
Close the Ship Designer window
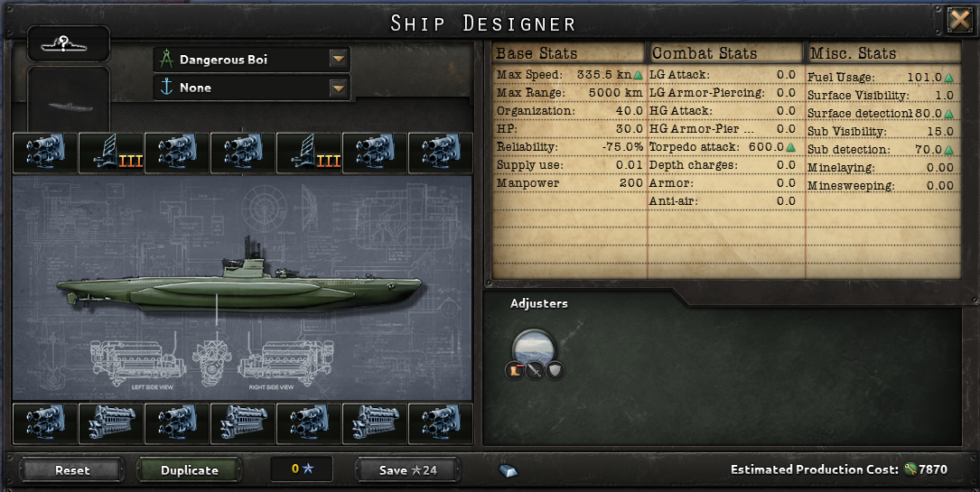point(959,22)
